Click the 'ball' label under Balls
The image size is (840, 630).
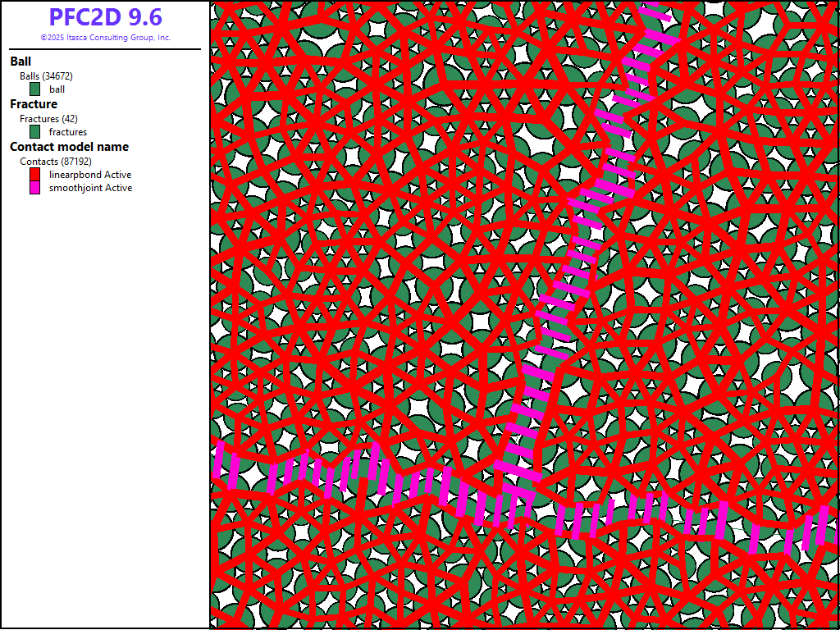click(x=57, y=89)
